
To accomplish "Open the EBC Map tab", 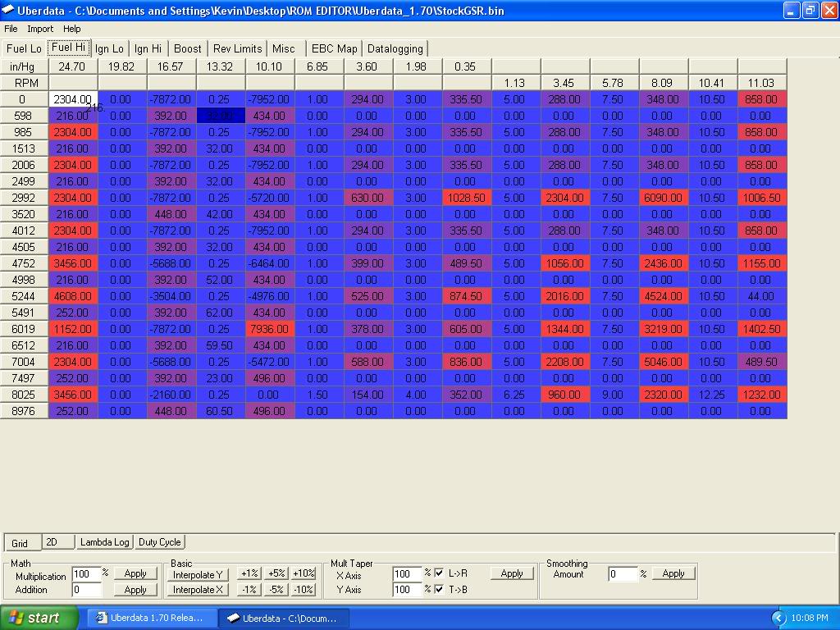I will click(335, 48).
